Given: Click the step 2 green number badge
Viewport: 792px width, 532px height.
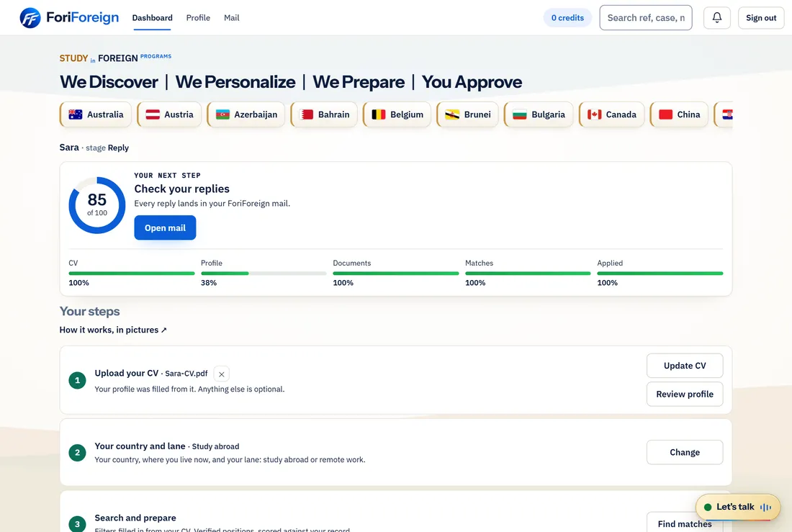Looking at the screenshot, I should coord(77,453).
